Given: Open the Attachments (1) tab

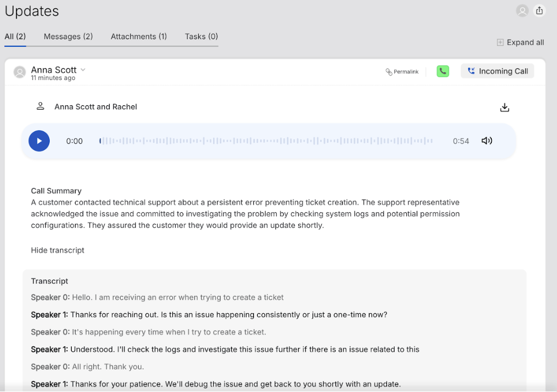Looking at the screenshot, I should [139, 36].
